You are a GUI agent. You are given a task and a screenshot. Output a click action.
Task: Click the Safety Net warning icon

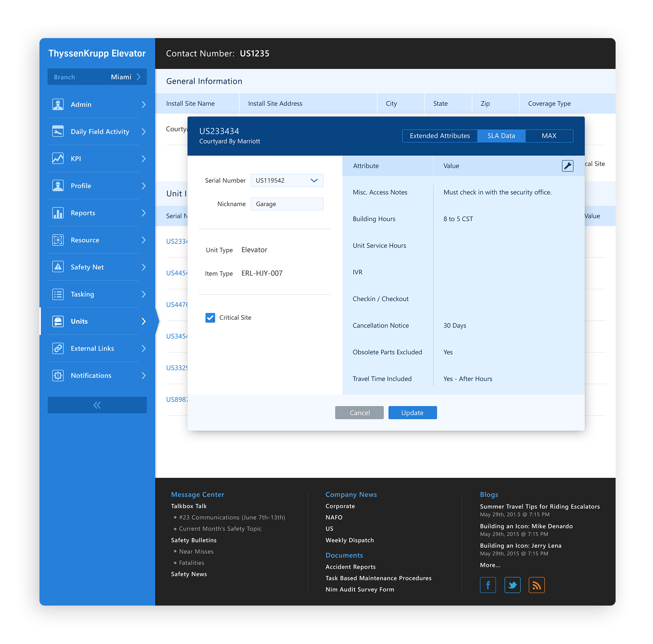click(58, 267)
